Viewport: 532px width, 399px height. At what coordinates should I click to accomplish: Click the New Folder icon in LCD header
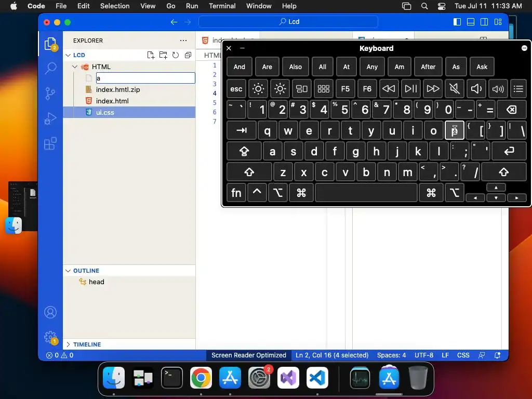163,55
